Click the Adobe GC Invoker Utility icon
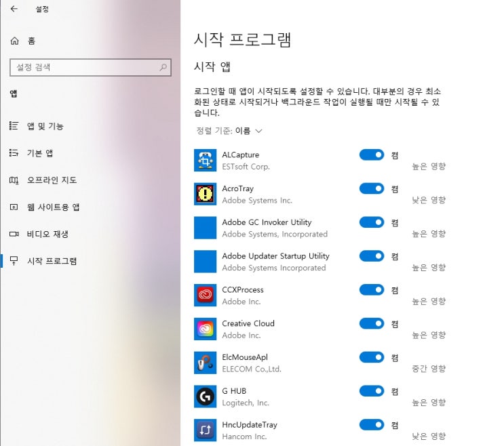The image size is (504, 446). pyautogui.click(x=205, y=228)
